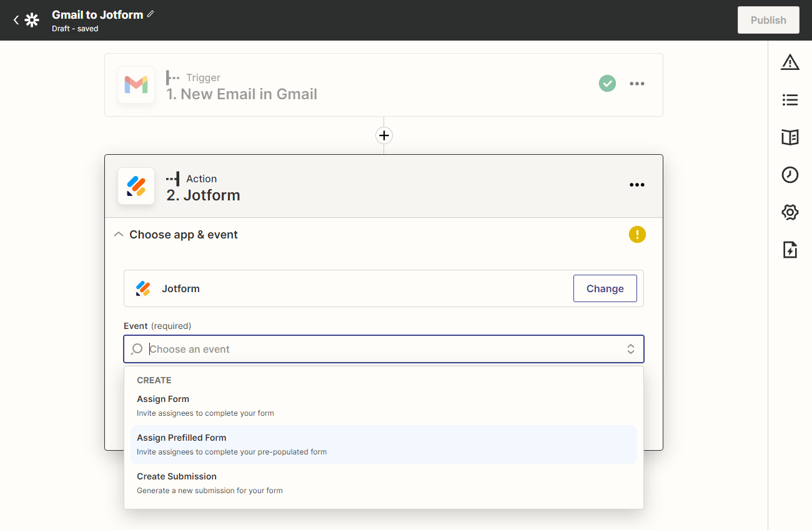Click the Gmail trigger app icon
The image size is (812, 530).
pyautogui.click(x=136, y=85)
